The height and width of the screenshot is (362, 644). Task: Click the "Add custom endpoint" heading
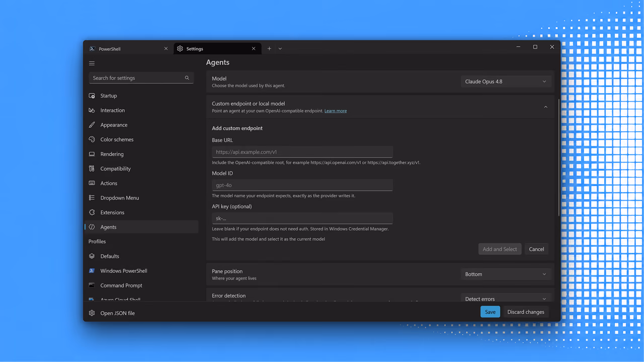pos(237,128)
